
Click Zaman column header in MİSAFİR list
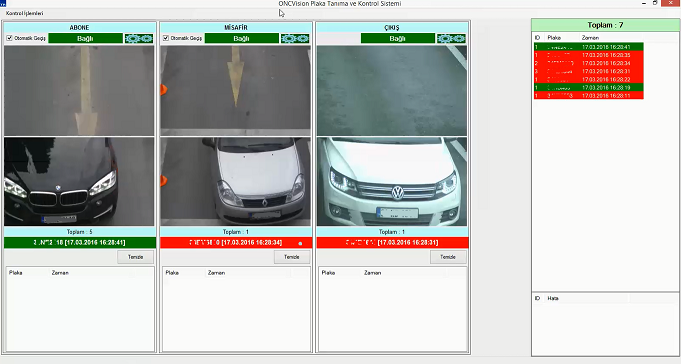(216, 273)
